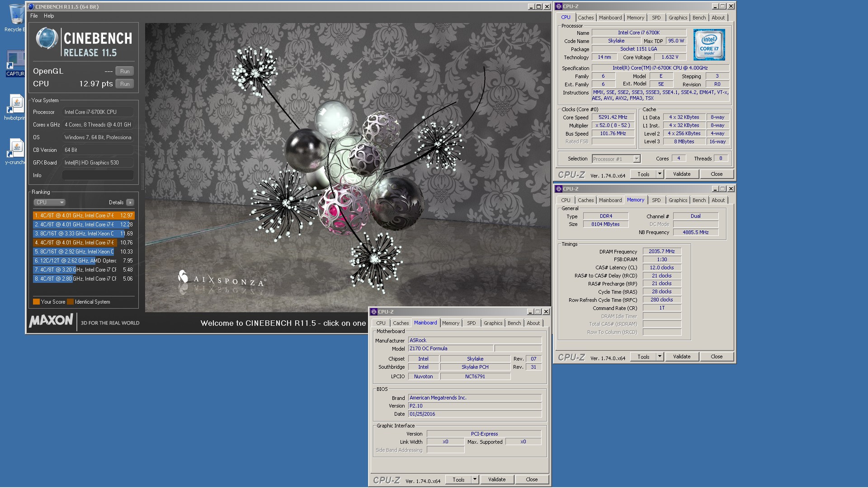Run the OpenGL benchmark

125,71
